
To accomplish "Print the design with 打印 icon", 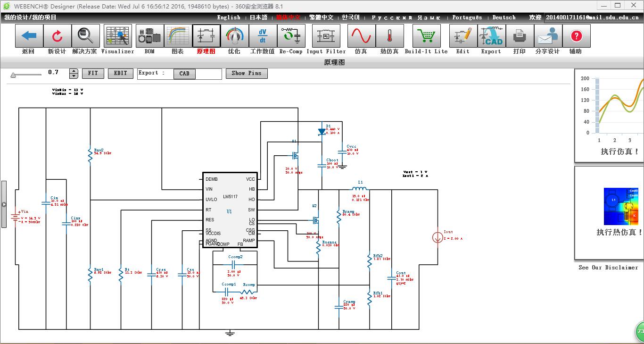I will (x=519, y=36).
